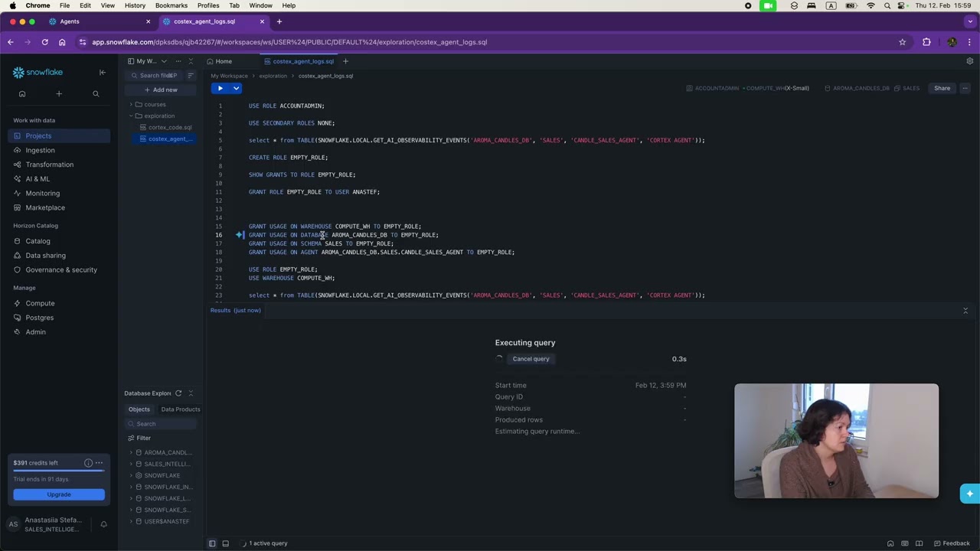Collapse the Database Explorer panel
The image size is (980, 551).
click(191, 393)
